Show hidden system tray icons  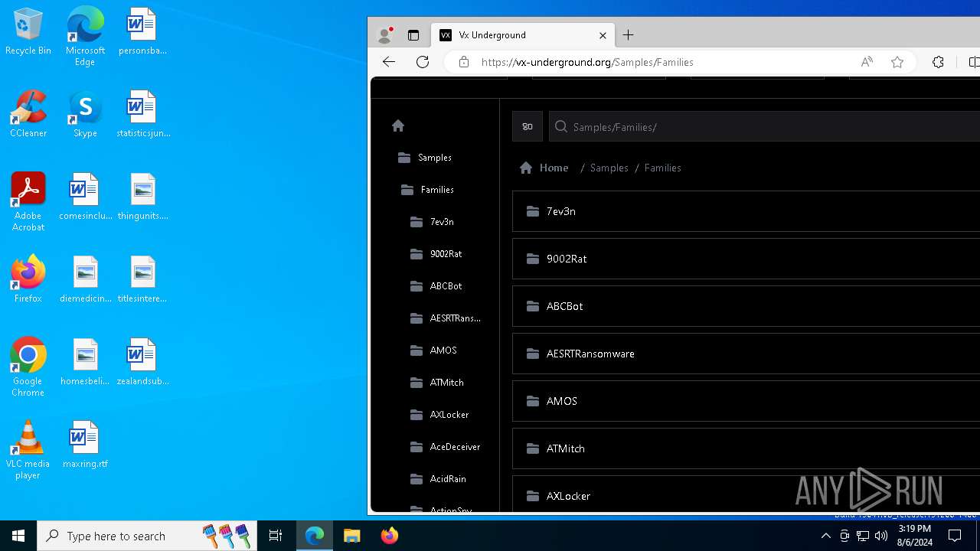click(x=825, y=536)
